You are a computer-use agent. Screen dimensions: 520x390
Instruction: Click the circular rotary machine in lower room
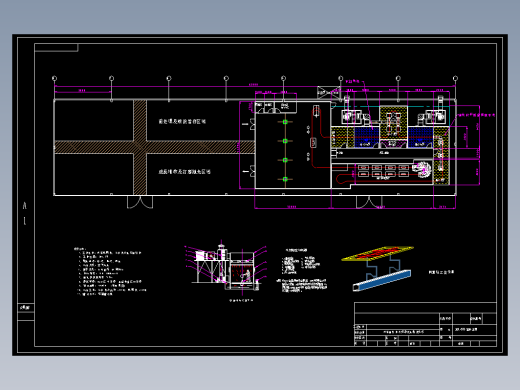pyautogui.click(x=422, y=169)
